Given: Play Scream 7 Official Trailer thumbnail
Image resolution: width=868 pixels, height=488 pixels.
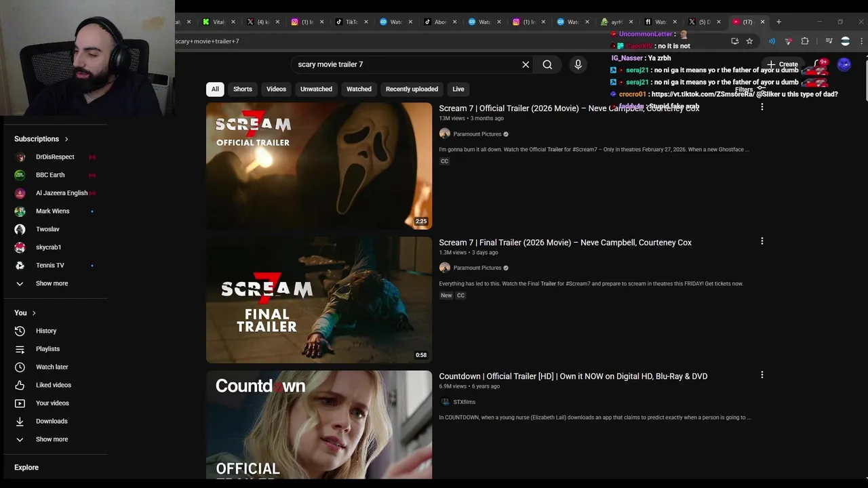Looking at the screenshot, I should point(319,166).
